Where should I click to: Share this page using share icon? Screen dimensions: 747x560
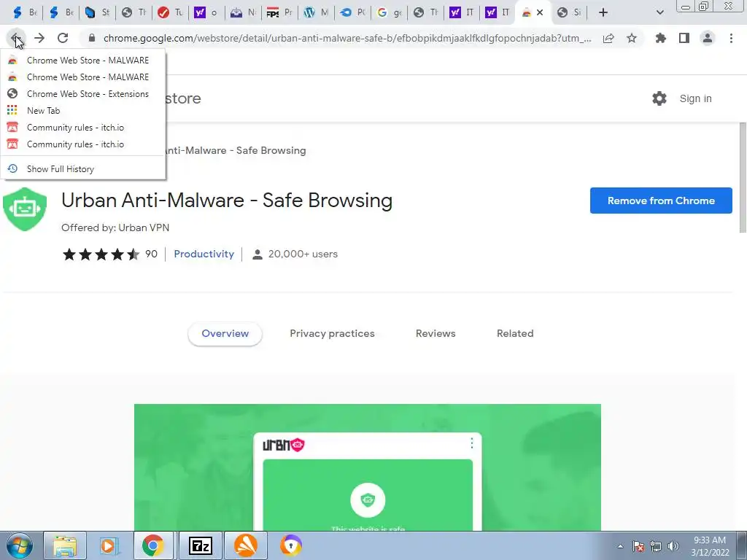click(608, 38)
